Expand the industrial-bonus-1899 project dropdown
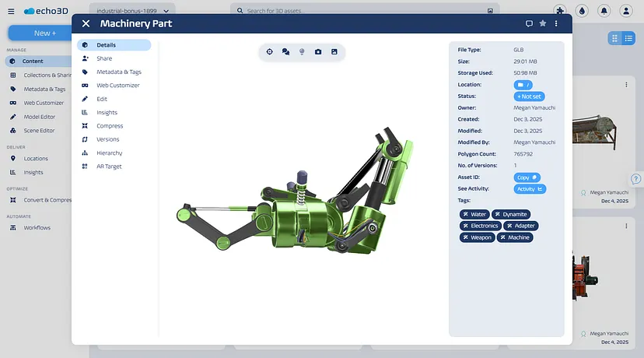Screen dimensions: 644x358 coord(132,11)
